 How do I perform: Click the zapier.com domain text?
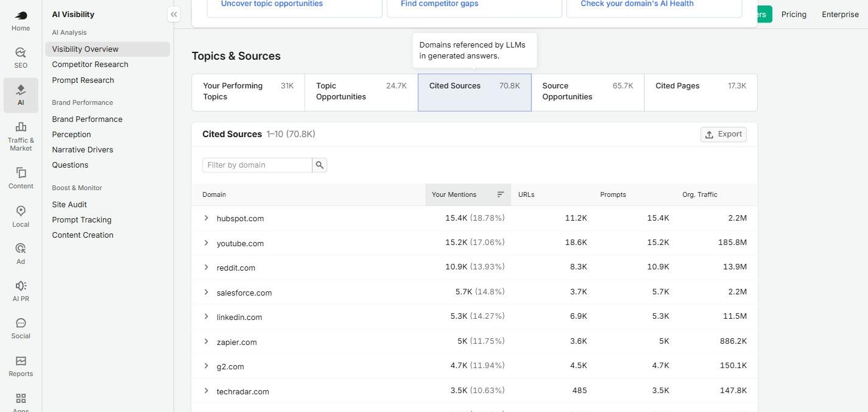click(x=236, y=342)
